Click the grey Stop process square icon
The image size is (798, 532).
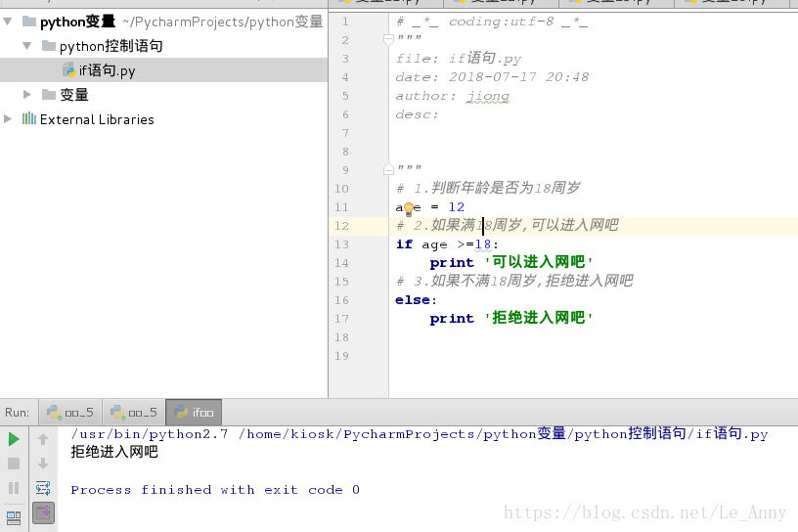pyautogui.click(x=14, y=464)
